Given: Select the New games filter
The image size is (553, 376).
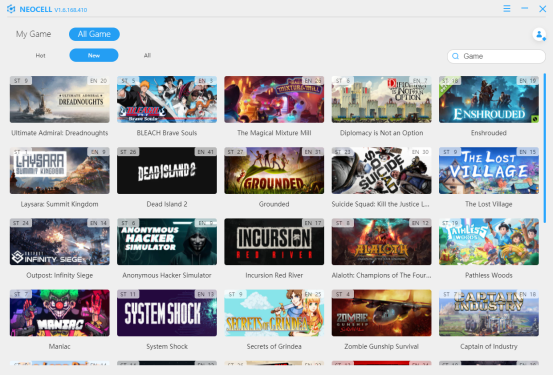Looking at the screenshot, I should coord(94,55).
